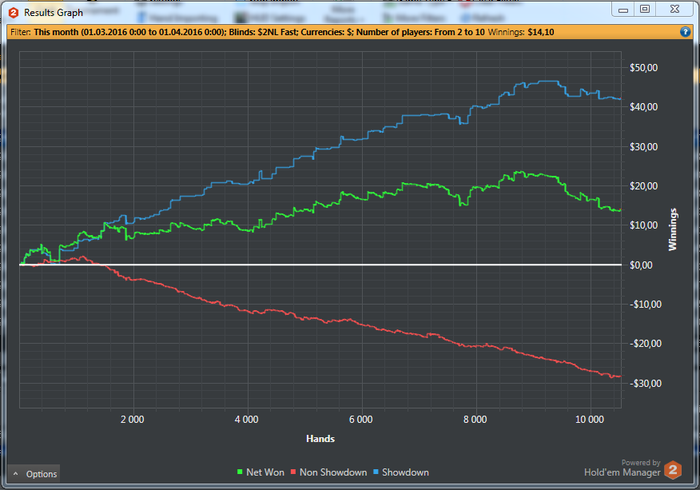This screenshot has height=490, width=700.
Task: Click the $20,00 axis label
Action: 643,186
